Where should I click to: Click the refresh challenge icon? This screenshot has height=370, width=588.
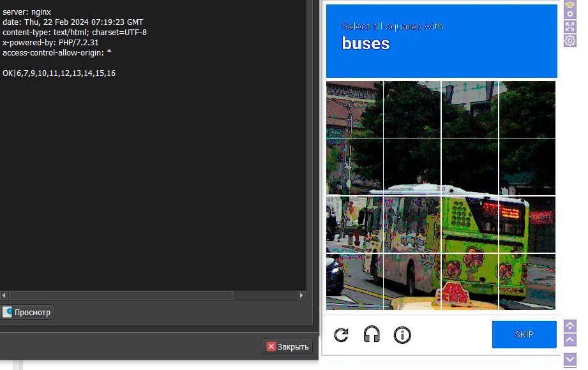(342, 335)
